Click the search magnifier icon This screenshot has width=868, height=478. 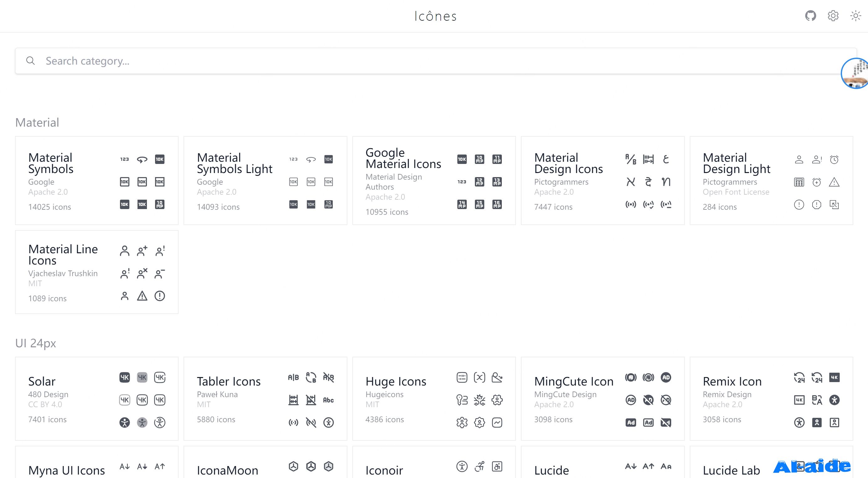click(x=30, y=61)
